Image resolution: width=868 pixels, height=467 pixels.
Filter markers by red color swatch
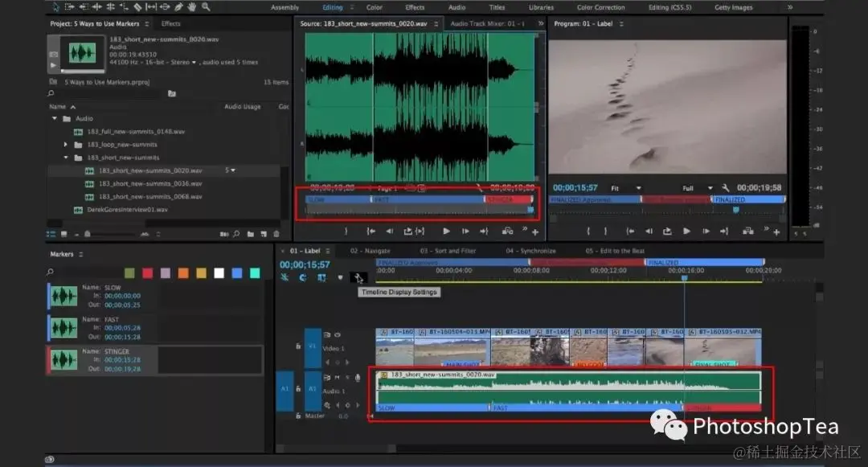[147, 272]
